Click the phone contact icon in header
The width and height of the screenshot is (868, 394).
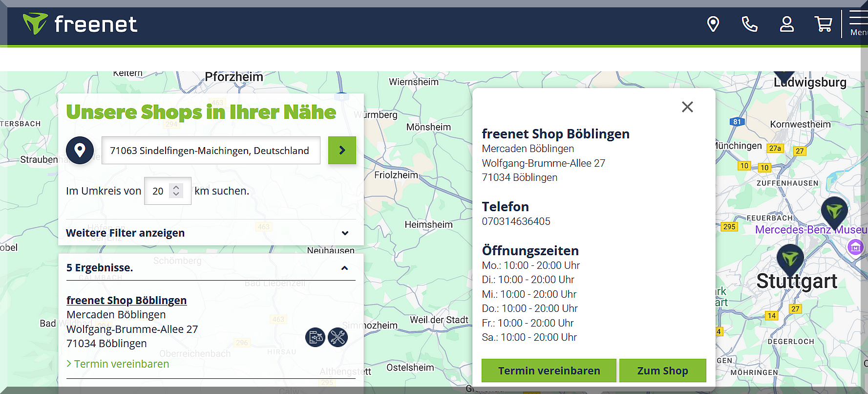pyautogui.click(x=749, y=24)
